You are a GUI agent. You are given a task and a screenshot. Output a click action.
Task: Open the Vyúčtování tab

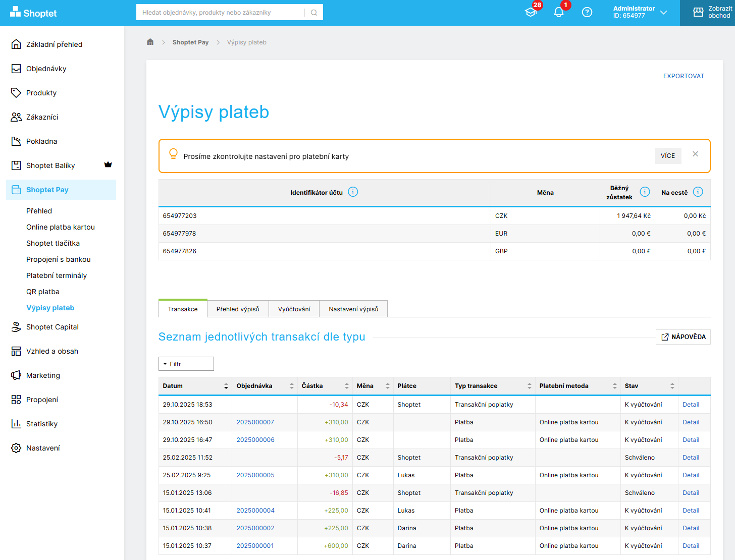coord(294,309)
